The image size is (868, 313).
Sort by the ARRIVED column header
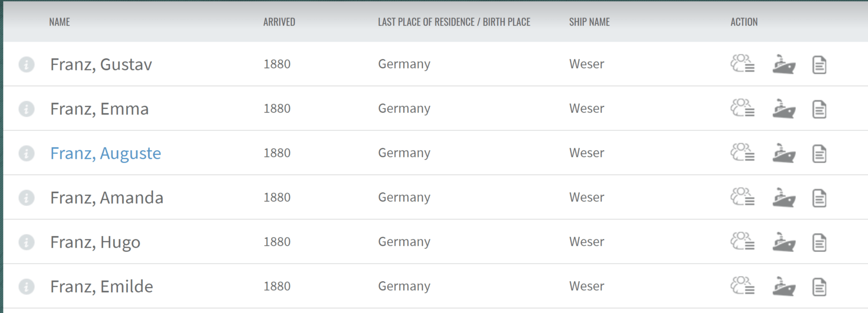coord(279,22)
